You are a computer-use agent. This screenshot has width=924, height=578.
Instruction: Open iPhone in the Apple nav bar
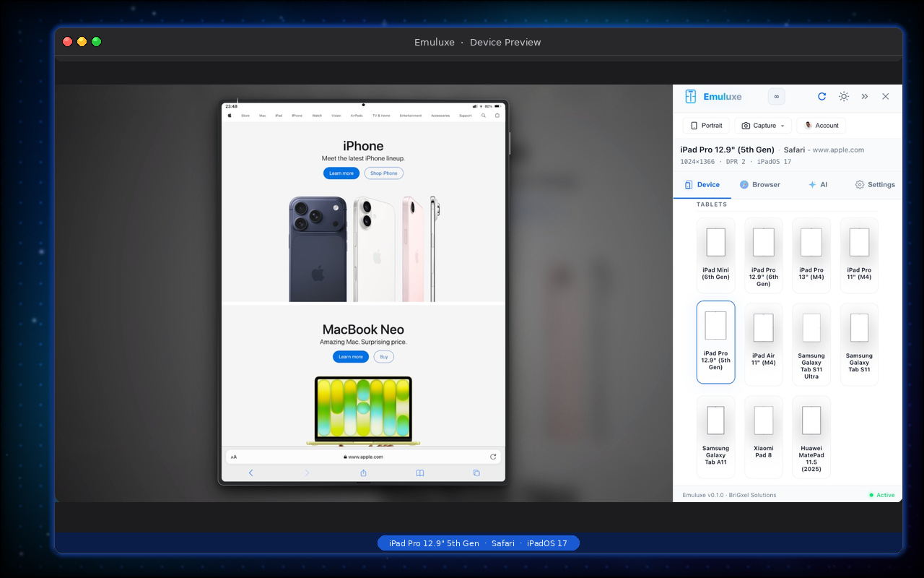click(x=297, y=116)
